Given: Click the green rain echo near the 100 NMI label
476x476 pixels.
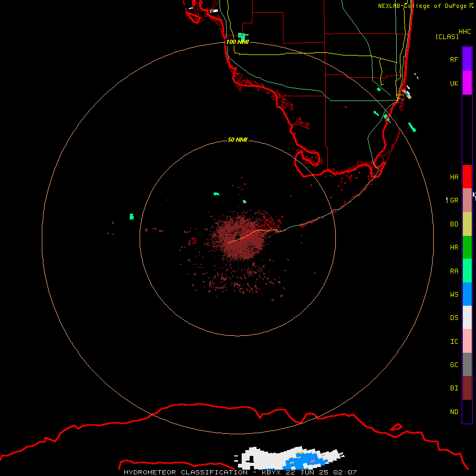Looking at the screenshot, I should [x=242, y=36].
